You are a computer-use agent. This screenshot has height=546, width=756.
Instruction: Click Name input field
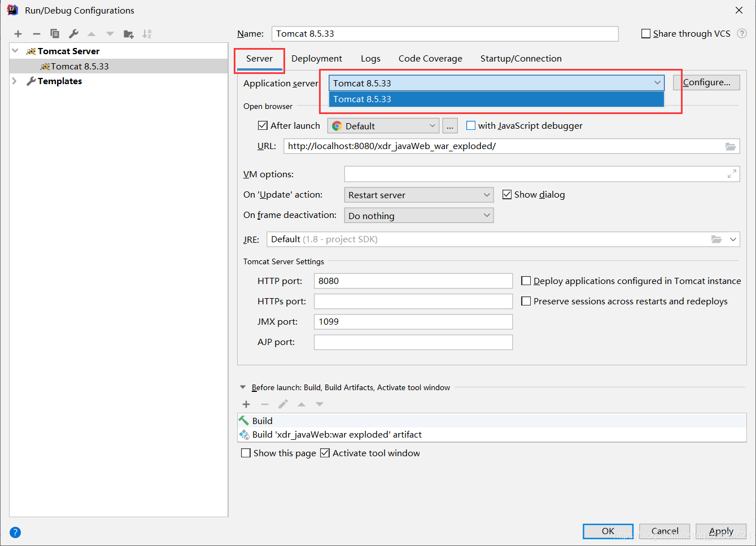445,34
